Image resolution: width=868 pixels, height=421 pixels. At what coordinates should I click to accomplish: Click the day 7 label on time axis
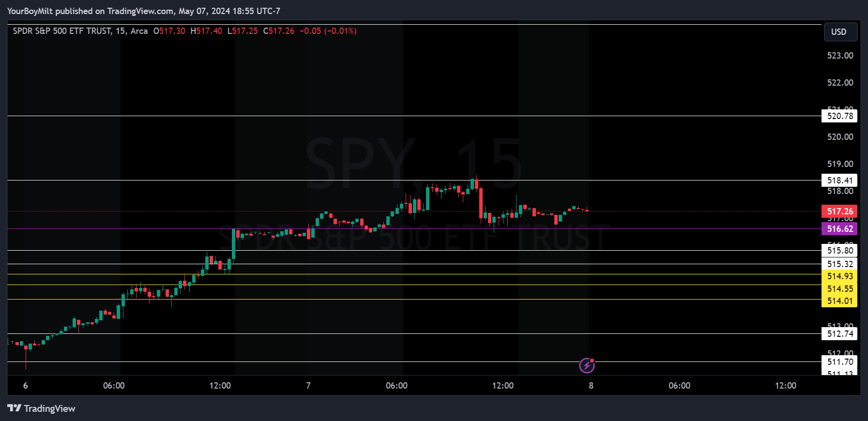[x=308, y=386]
